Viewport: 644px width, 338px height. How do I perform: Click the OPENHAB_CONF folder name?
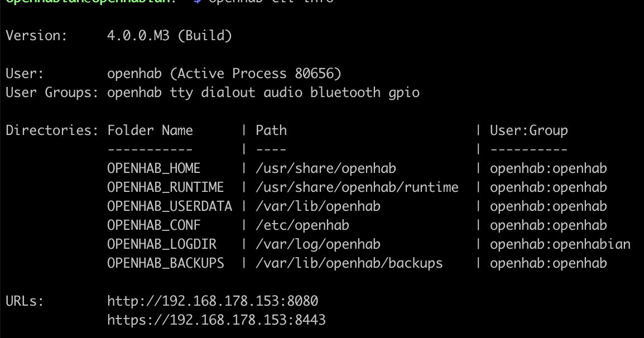click(153, 225)
